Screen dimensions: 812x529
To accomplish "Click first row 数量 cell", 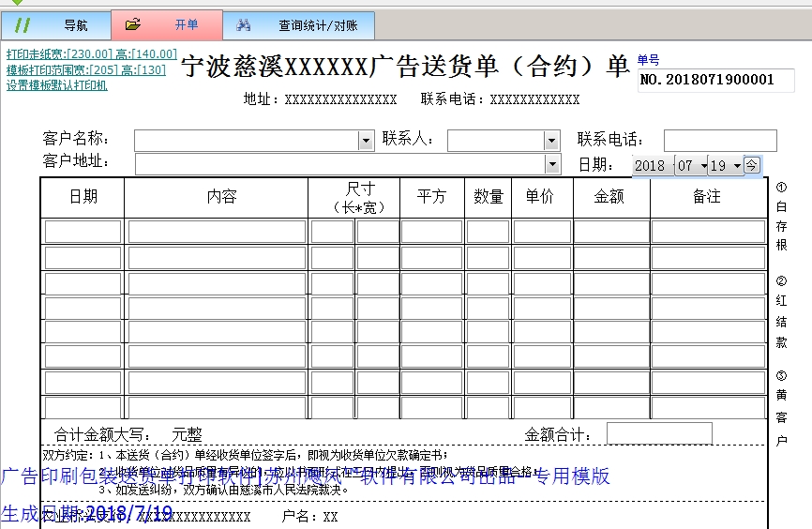I will [488, 232].
